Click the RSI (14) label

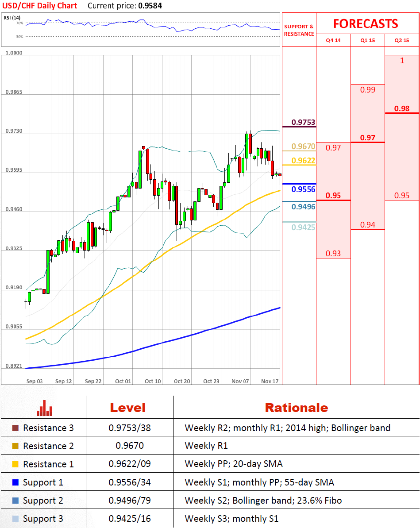click(x=12, y=18)
